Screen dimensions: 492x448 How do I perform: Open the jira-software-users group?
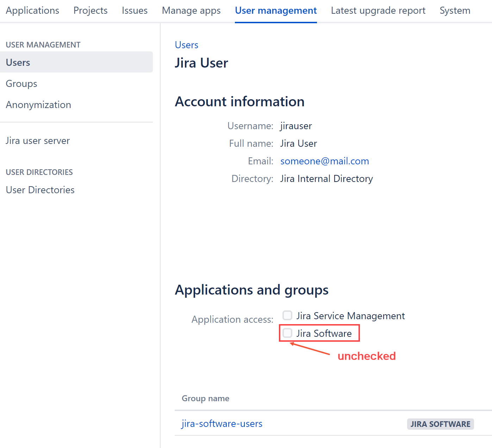coord(222,424)
